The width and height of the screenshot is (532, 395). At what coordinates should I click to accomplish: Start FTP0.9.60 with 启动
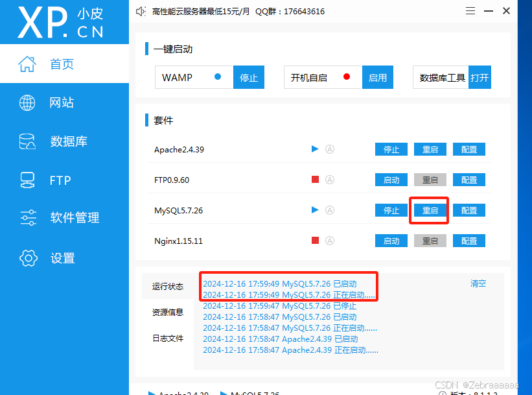pyautogui.click(x=391, y=180)
